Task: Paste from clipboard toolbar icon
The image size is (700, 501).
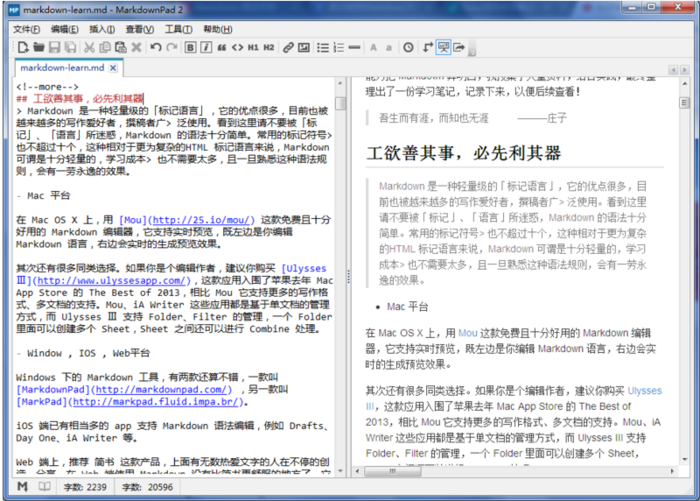Action: pos(121,47)
